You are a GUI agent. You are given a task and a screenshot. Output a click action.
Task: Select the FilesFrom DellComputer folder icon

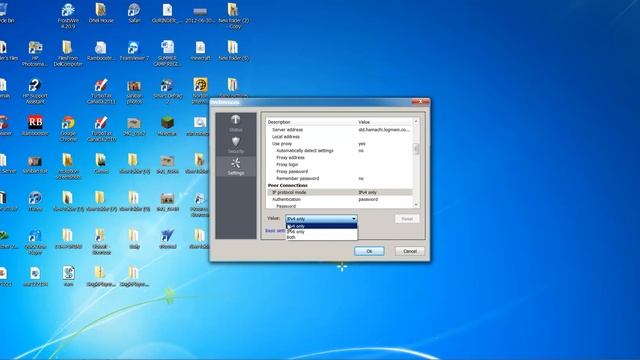(x=68, y=53)
